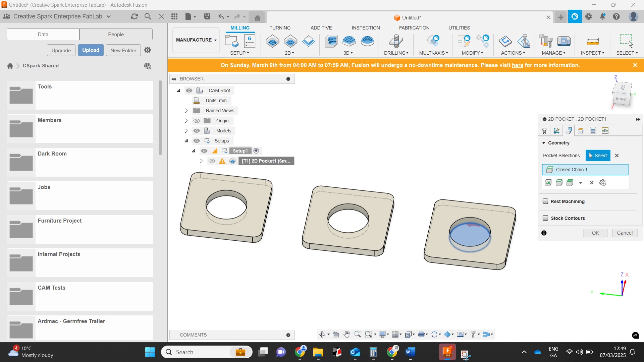
Task: Click the Cancel button in dialog
Action: (625, 233)
